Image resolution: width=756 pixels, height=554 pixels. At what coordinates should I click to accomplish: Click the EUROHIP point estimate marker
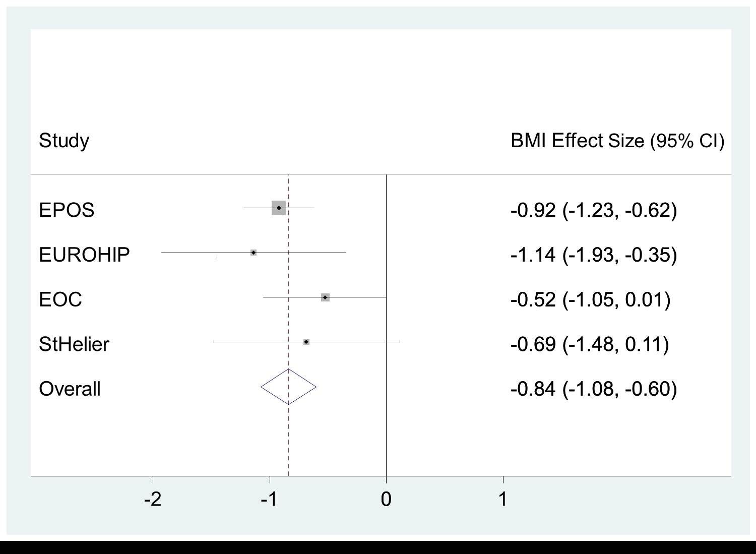click(x=254, y=253)
